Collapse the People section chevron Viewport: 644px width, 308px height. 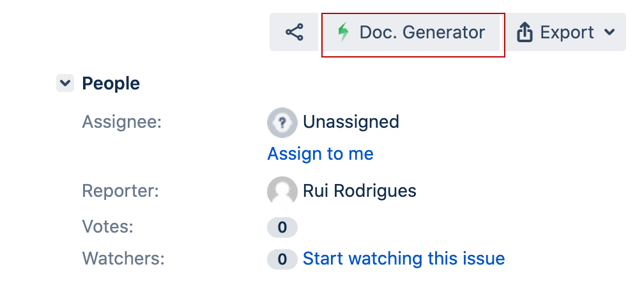coord(65,83)
